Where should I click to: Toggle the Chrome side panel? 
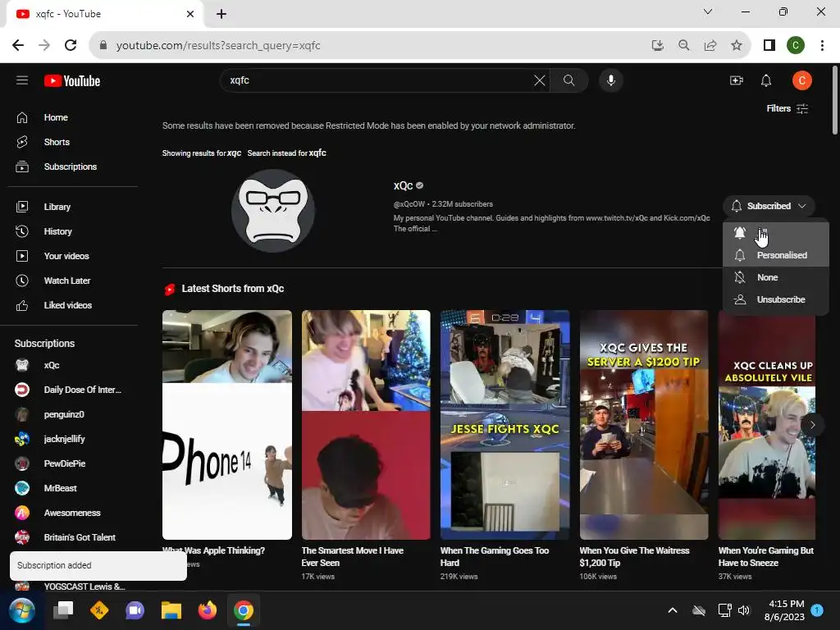[x=769, y=46]
